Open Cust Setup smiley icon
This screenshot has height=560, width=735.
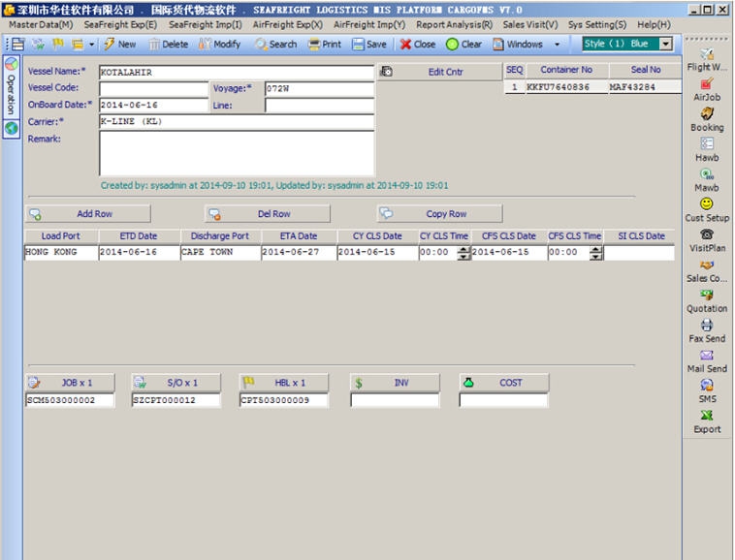coord(707,204)
